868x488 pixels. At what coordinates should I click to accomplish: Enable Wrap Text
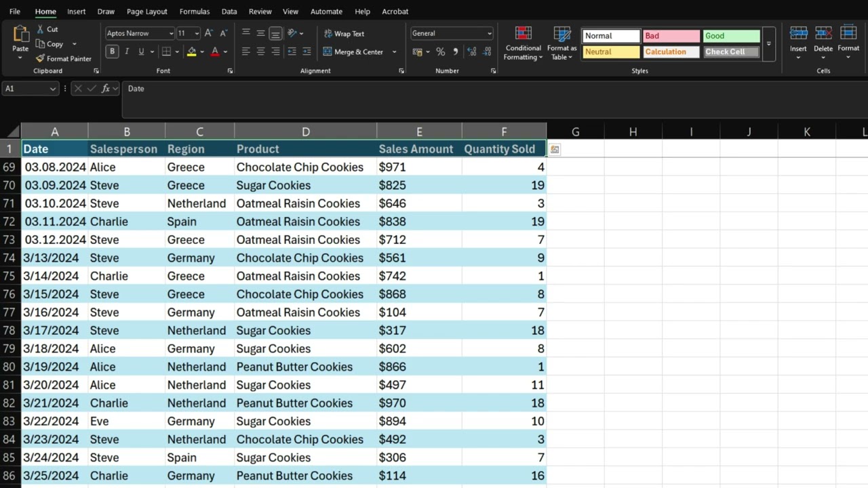click(x=344, y=33)
